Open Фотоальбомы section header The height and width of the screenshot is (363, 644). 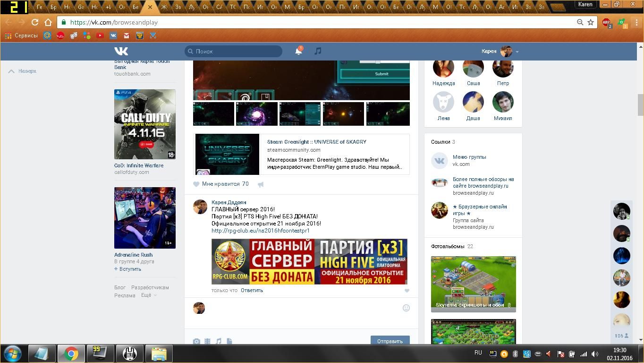pyautogui.click(x=452, y=246)
